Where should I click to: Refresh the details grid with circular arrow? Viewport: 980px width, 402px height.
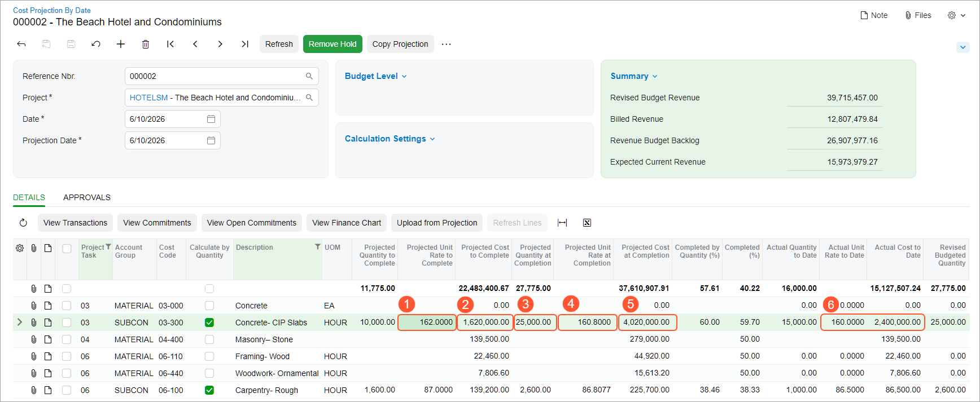pyautogui.click(x=23, y=223)
